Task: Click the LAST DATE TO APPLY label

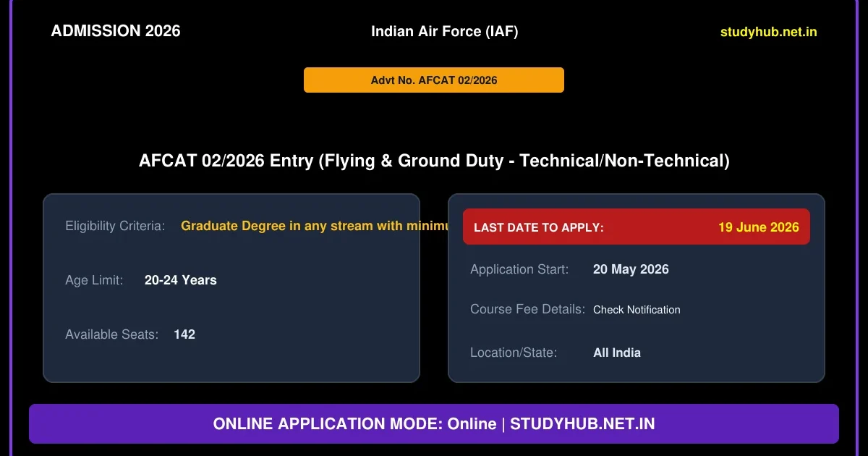Action: pyautogui.click(x=539, y=227)
